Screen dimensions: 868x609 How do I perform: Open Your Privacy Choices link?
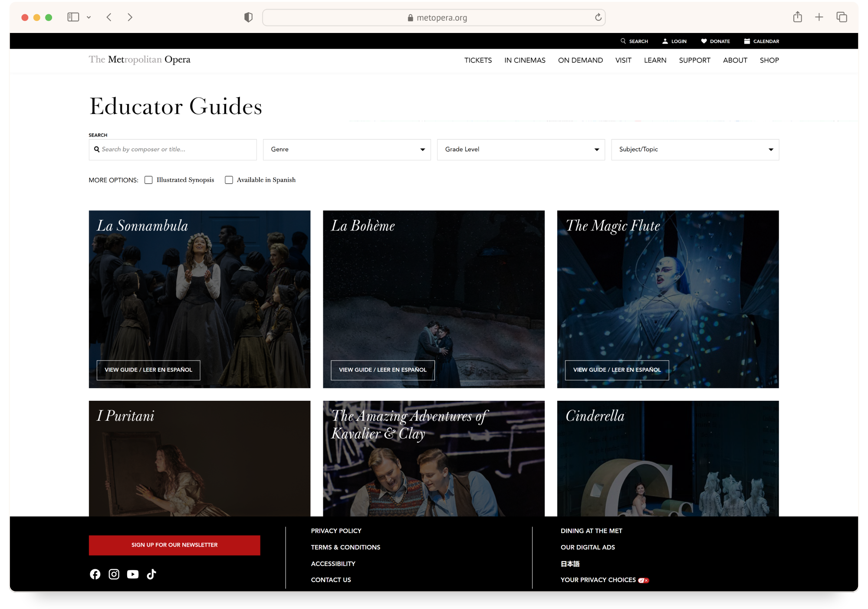click(x=605, y=580)
